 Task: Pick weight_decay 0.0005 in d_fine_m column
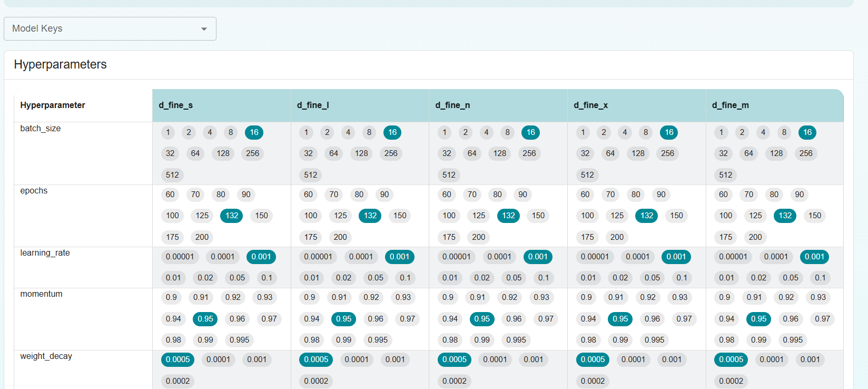click(x=731, y=359)
